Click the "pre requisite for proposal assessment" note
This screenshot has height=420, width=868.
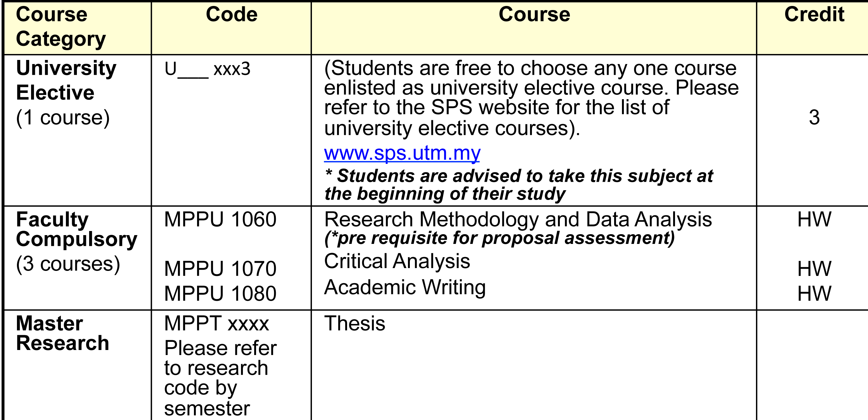(x=499, y=238)
